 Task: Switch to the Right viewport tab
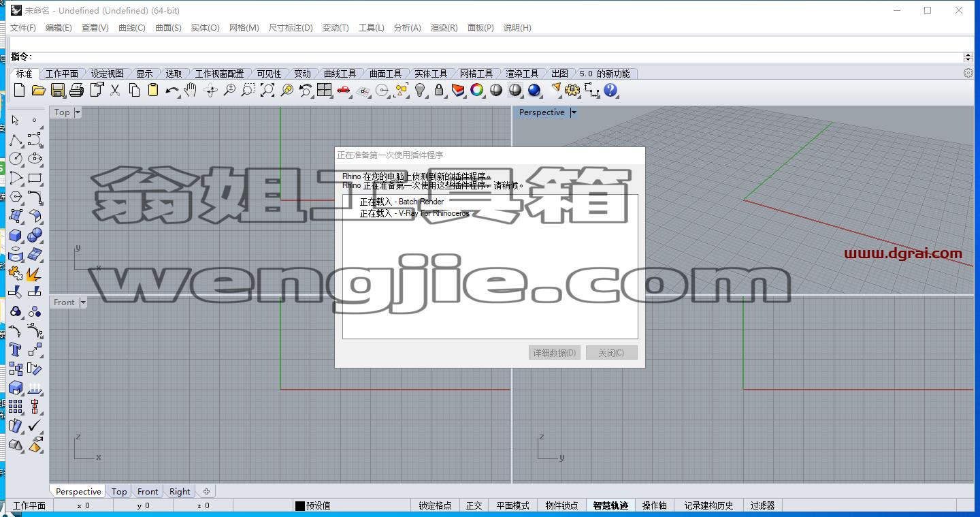pyautogui.click(x=180, y=492)
